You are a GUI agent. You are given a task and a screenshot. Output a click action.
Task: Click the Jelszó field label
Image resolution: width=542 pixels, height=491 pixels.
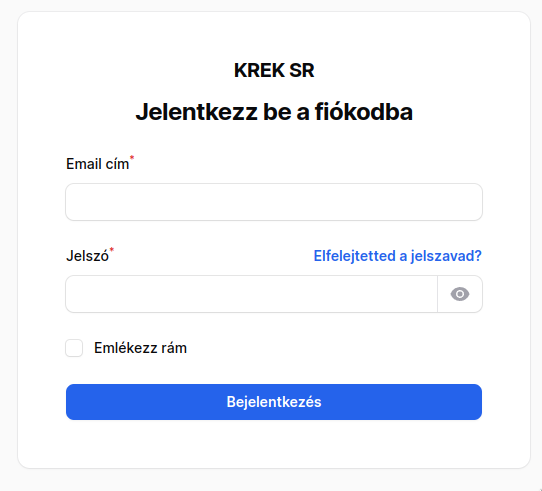(87, 256)
